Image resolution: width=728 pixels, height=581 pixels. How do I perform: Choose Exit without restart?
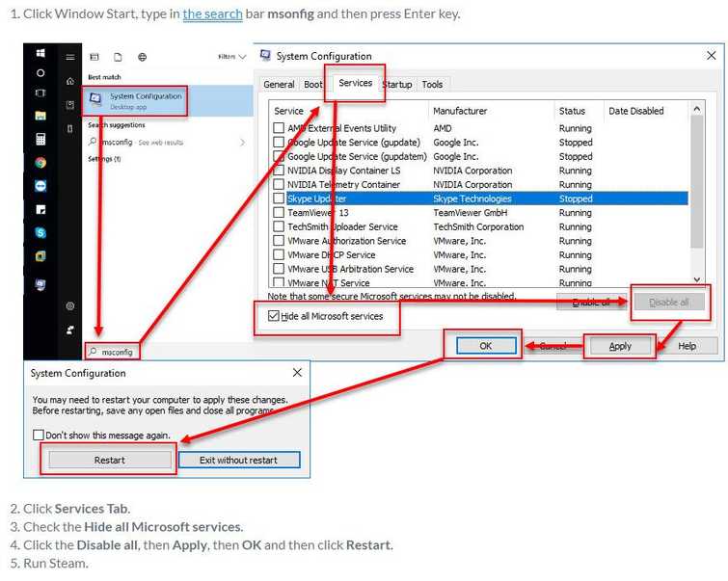pos(238,460)
